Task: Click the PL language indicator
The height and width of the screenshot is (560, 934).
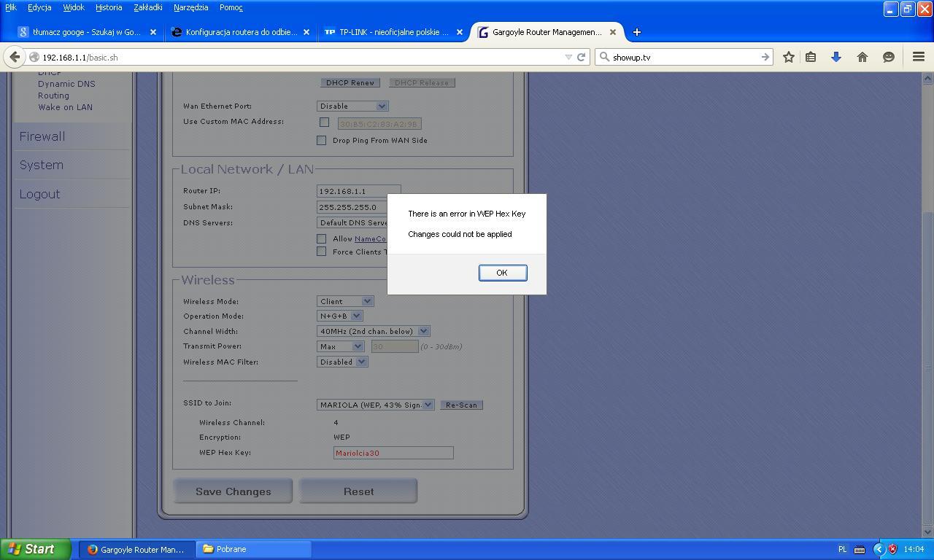Action: (x=843, y=549)
